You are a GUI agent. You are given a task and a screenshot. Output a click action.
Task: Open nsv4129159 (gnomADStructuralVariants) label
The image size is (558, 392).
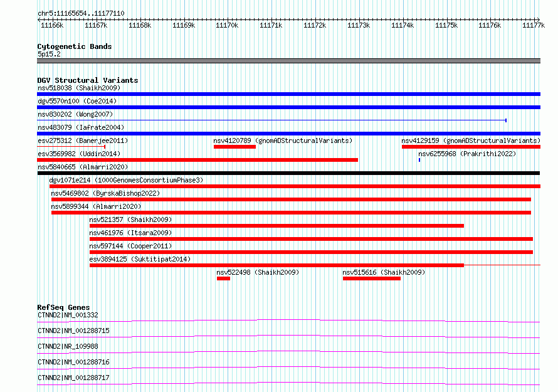pos(471,140)
